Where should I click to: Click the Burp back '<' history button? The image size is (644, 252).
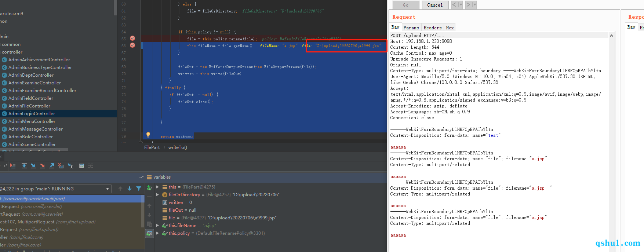click(454, 5)
